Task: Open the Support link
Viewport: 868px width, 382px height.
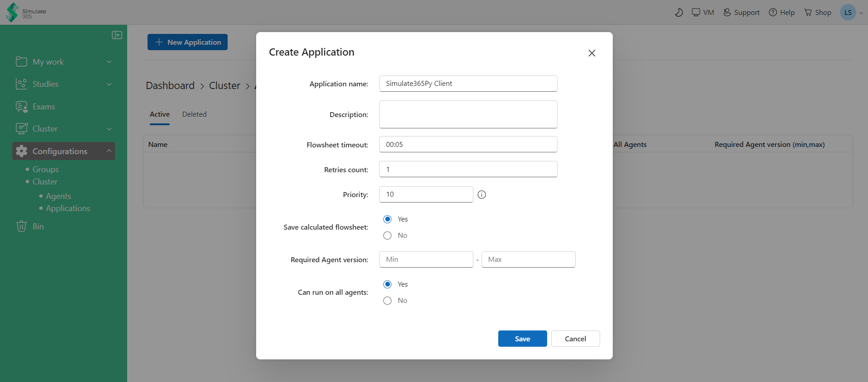Action: click(x=741, y=13)
